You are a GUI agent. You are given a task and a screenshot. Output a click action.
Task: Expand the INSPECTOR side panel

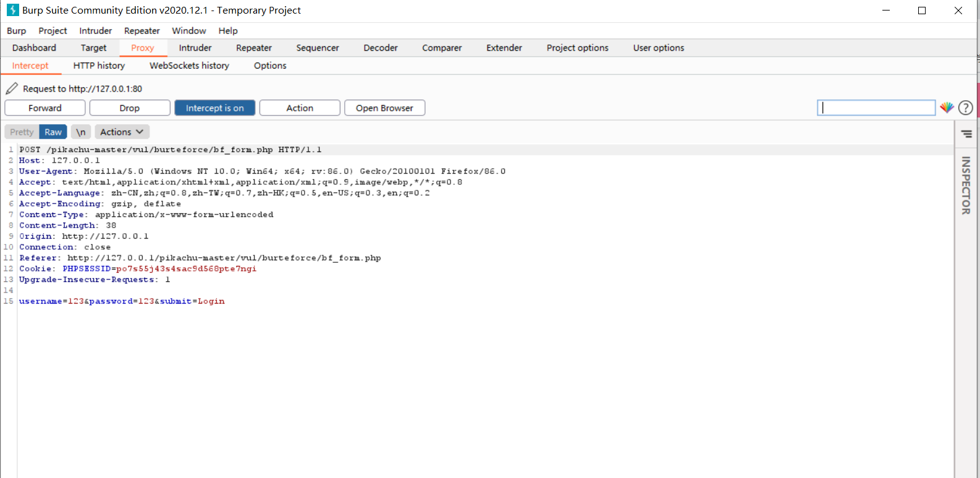pos(966,186)
